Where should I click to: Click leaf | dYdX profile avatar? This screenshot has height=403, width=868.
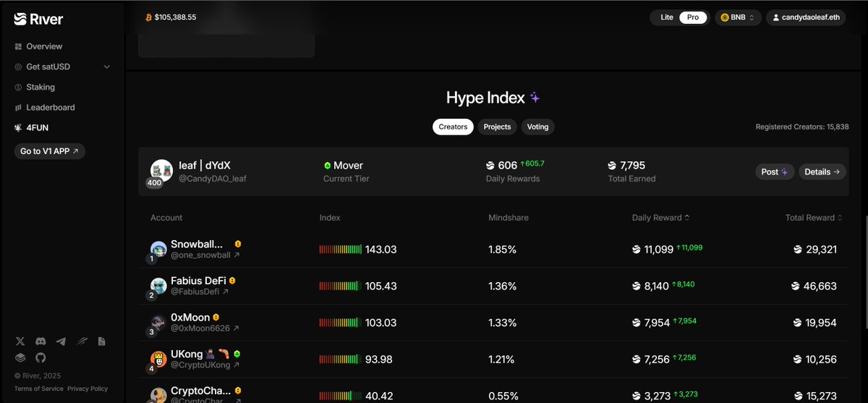pyautogui.click(x=161, y=170)
